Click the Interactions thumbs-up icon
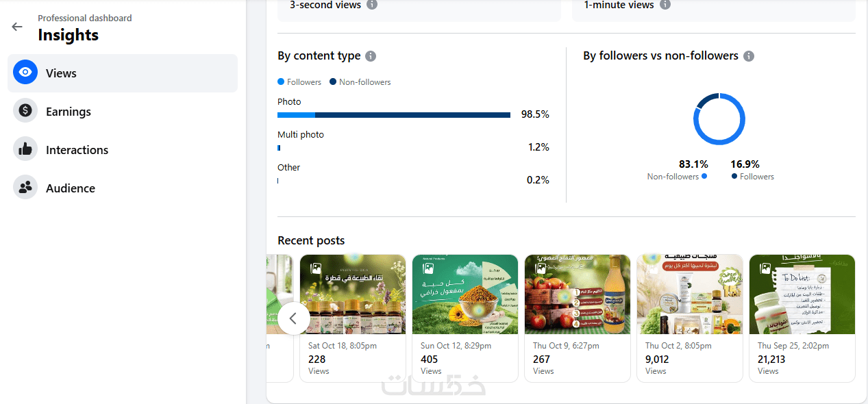This screenshot has width=868, height=404. pyautogui.click(x=25, y=149)
